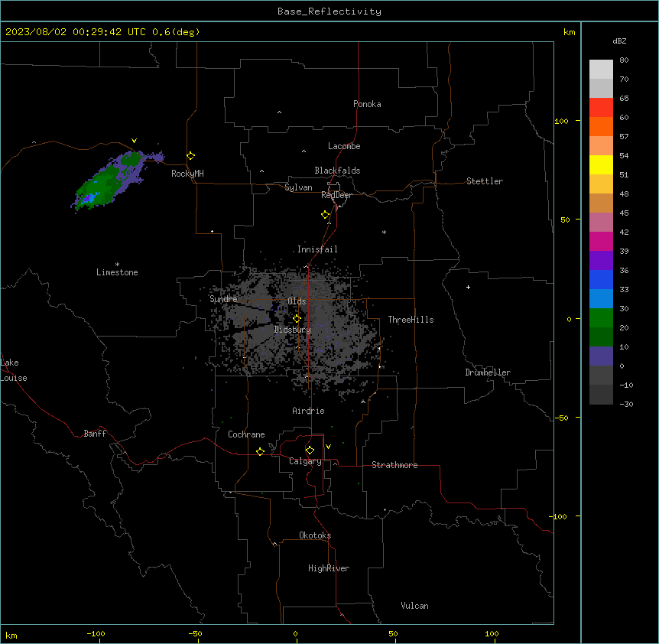Click the Lake Louise label

point(14,370)
